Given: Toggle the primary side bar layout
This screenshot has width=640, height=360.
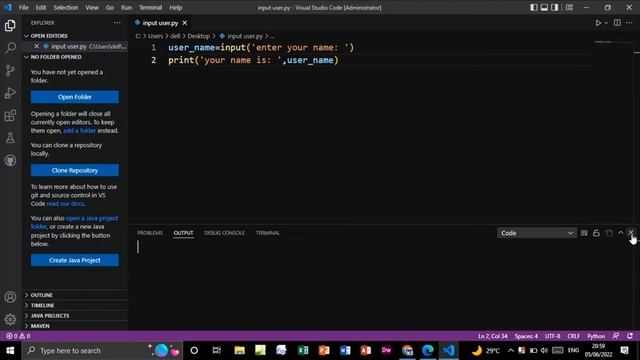Looking at the screenshot, I should point(533,7).
